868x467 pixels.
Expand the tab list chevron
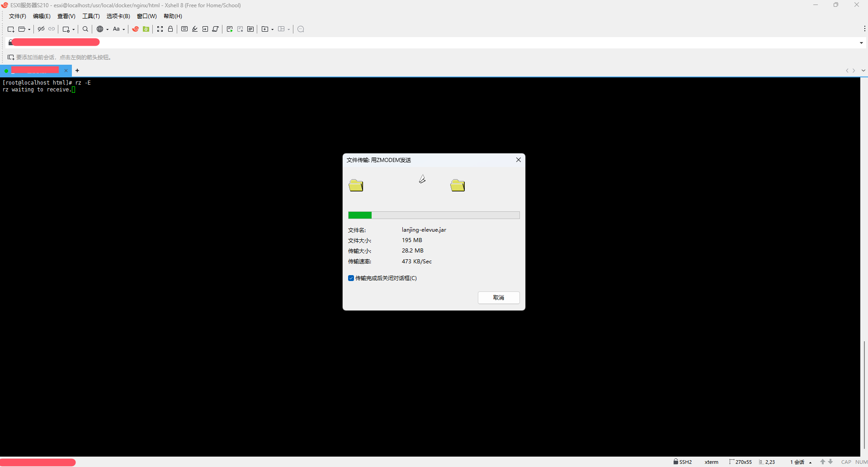point(863,71)
